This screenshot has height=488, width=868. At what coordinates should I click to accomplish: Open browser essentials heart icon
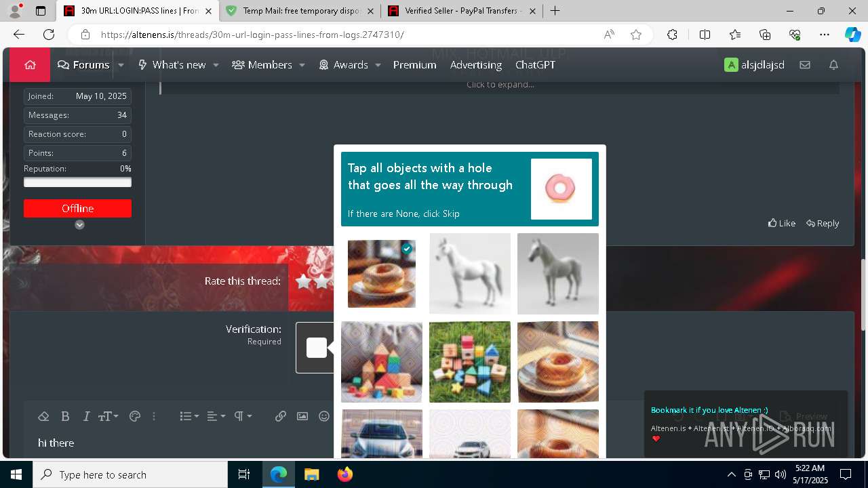pos(795,35)
